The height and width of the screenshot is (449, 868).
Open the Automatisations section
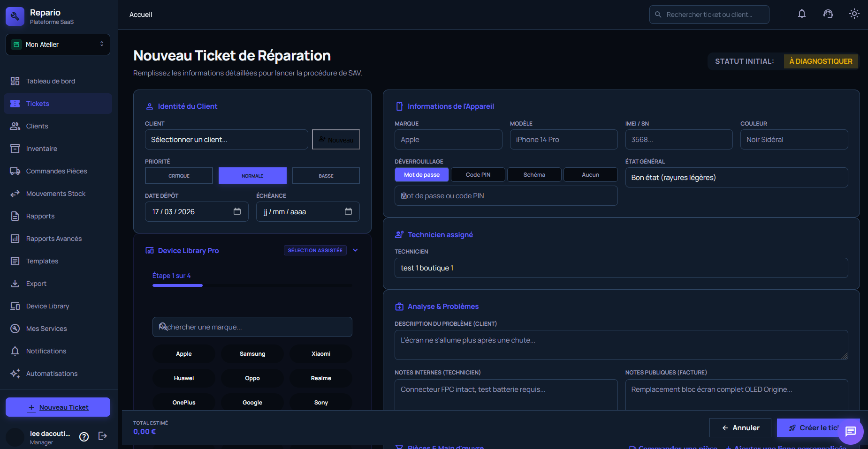(x=52, y=373)
